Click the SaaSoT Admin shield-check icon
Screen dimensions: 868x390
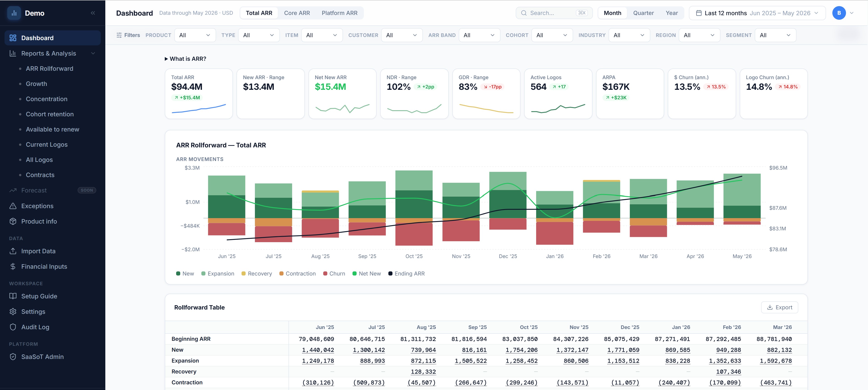[x=13, y=356]
